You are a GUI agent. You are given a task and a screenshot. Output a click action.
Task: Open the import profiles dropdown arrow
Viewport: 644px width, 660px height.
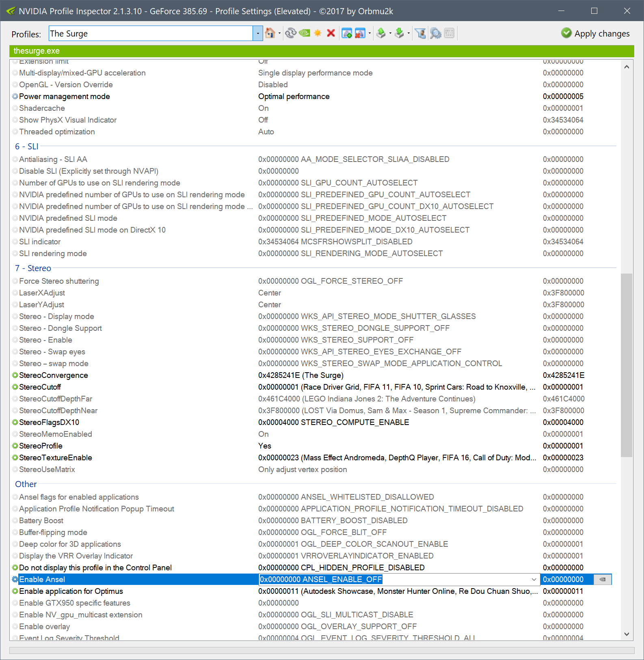tap(408, 33)
